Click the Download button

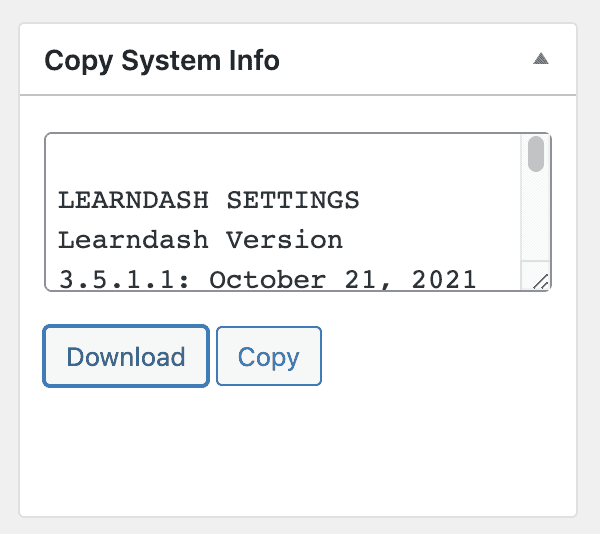pos(126,356)
